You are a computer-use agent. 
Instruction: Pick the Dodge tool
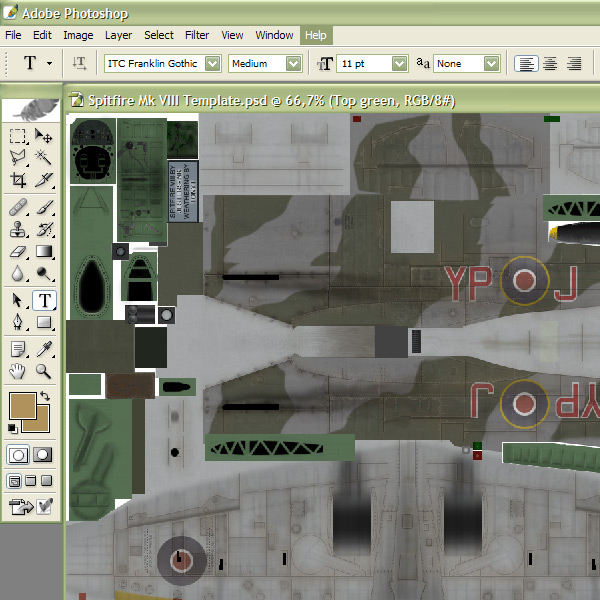[43, 274]
